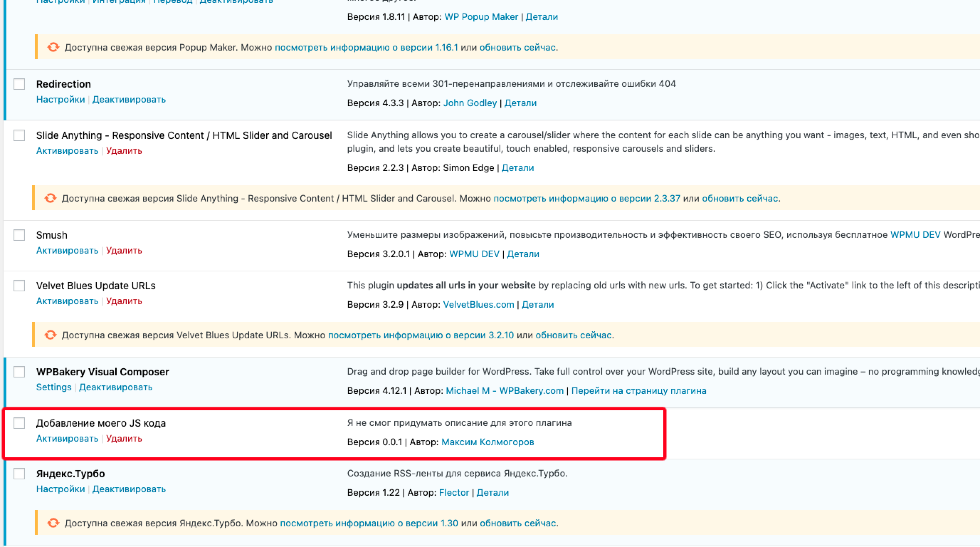This screenshot has width=980, height=547.
Task: View version 3.2.10 information for Velvet Blues
Action: tap(421, 335)
